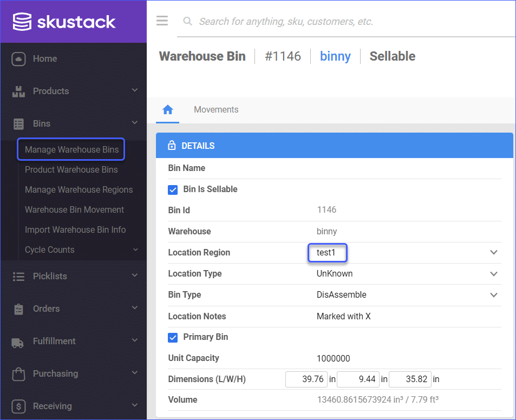Click the Fulfillment truck icon
The width and height of the screenshot is (516, 420).
tap(18, 342)
